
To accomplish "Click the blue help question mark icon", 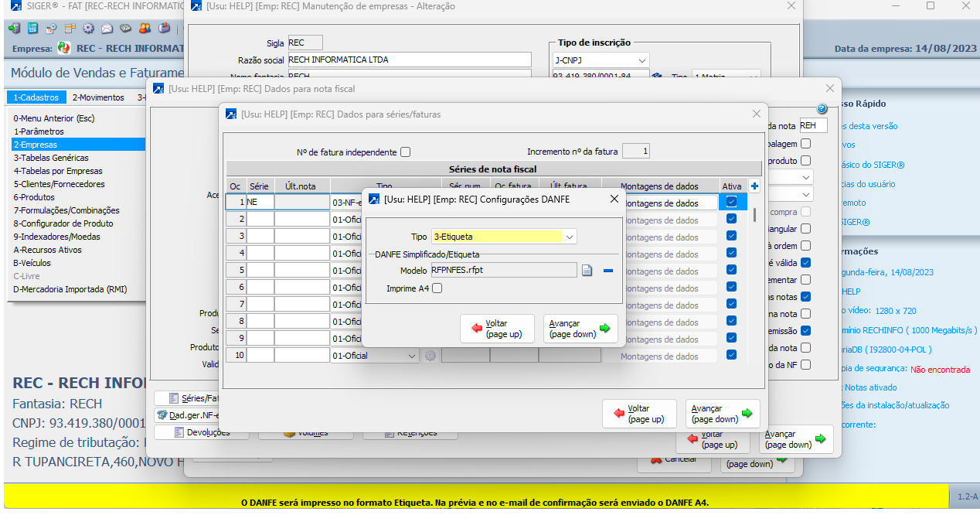I will [x=822, y=109].
